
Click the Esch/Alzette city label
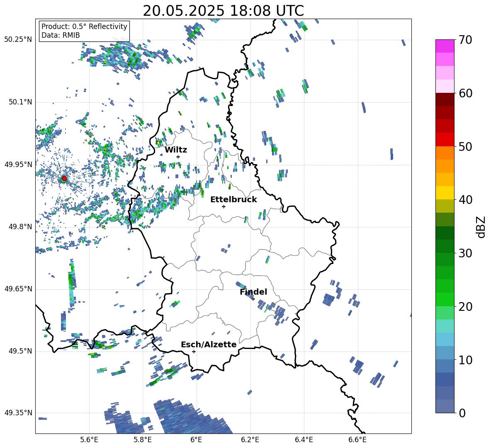tap(209, 344)
